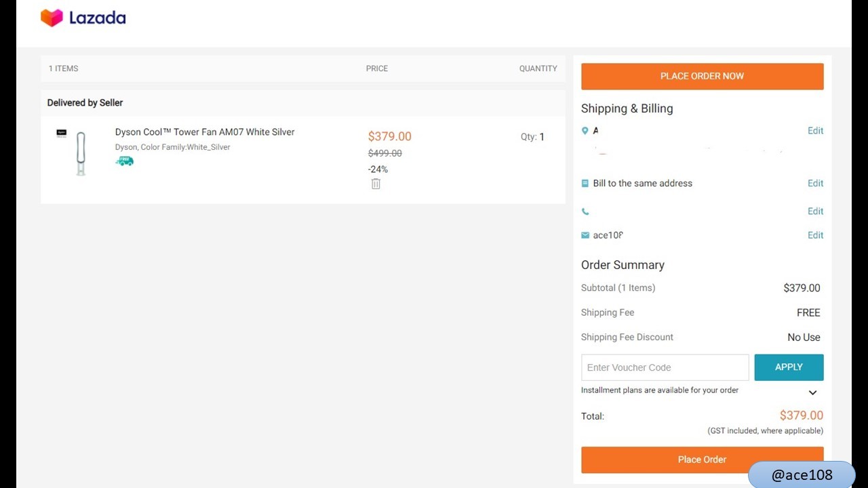Click the crossed-out $499.00 original price
Image resolution: width=868 pixels, height=488 pixels.
[385, 153]
